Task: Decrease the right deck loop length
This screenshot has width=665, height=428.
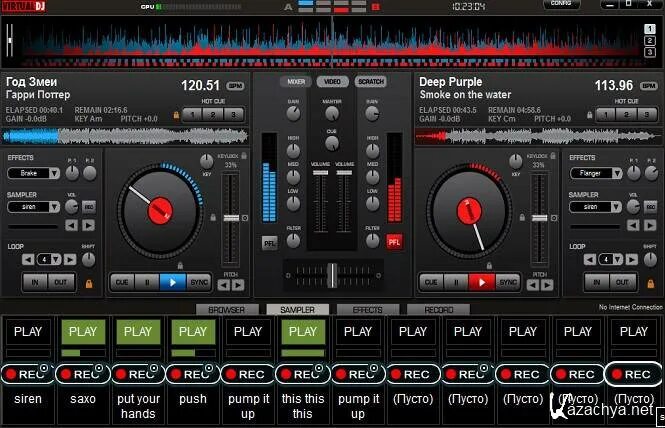Action: click(x=590, y=259)
